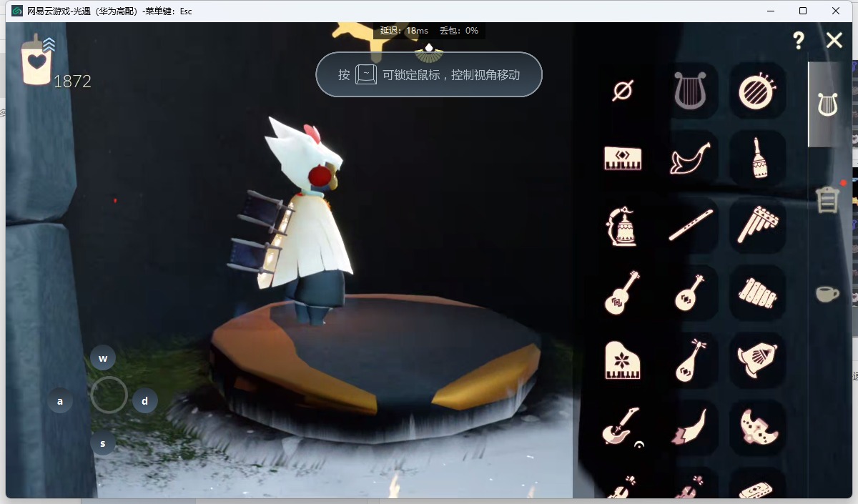The width and height of the screenshot is (858, 504).
Task: Select the harp instrument in the grid
Action: (690, 91)
